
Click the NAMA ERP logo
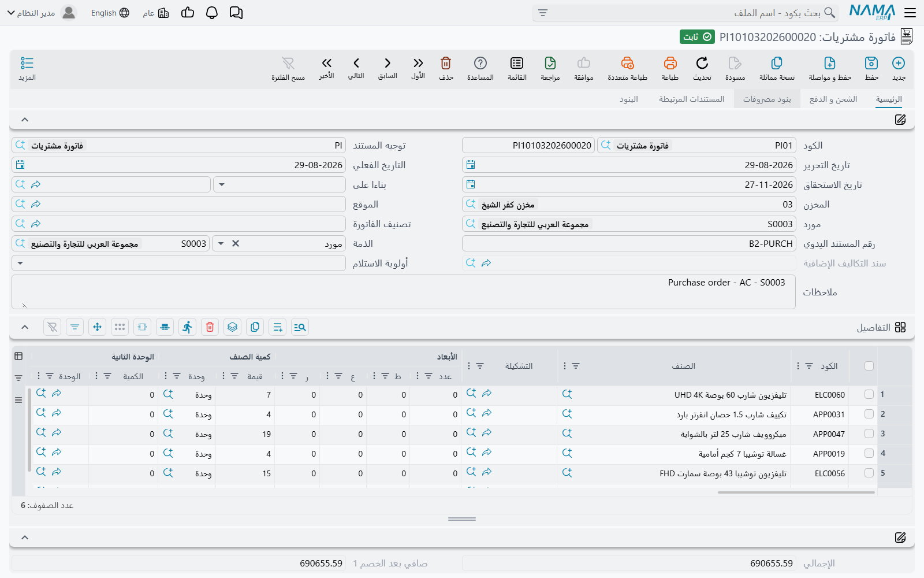(x=872, y=12)
